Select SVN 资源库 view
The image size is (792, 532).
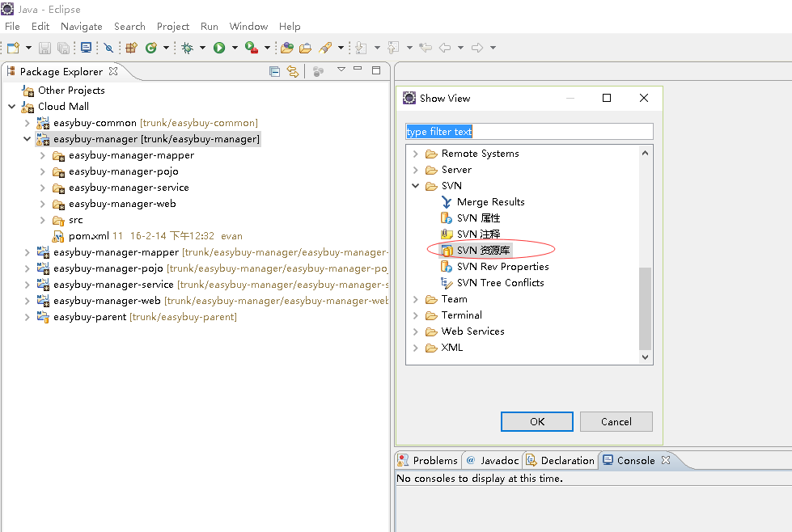tap(483, 251)
